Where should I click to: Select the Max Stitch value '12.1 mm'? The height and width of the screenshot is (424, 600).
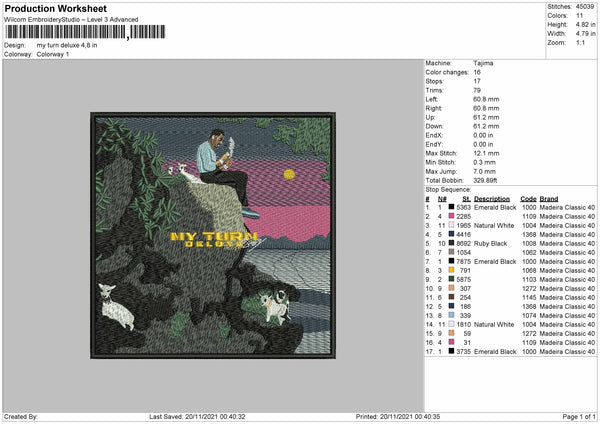[486, 153]
